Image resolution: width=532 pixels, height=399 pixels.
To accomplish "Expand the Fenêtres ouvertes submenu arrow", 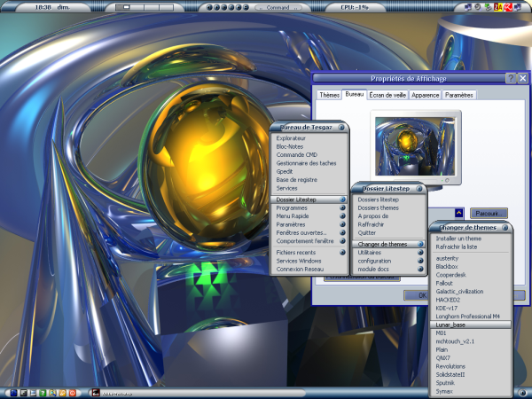I will [342, 232].
